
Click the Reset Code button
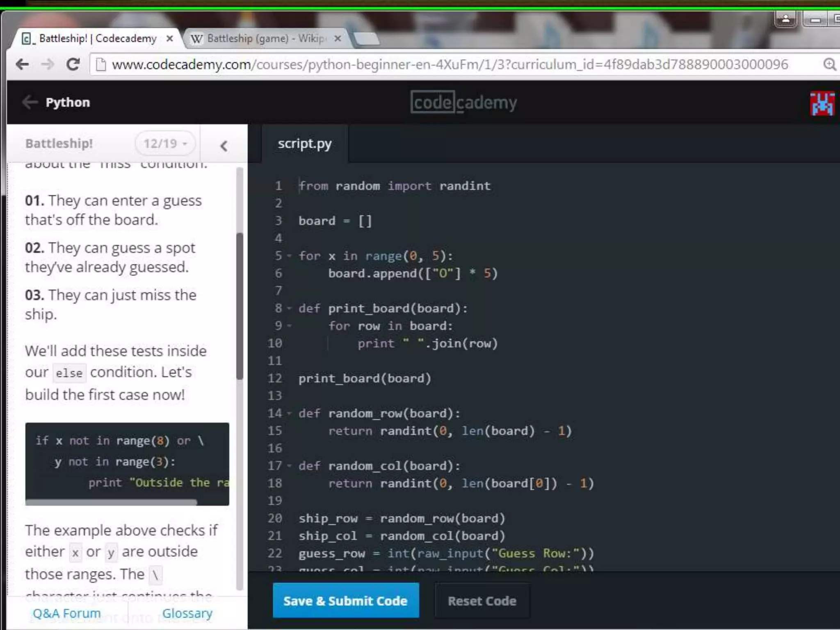pos(482,601)
